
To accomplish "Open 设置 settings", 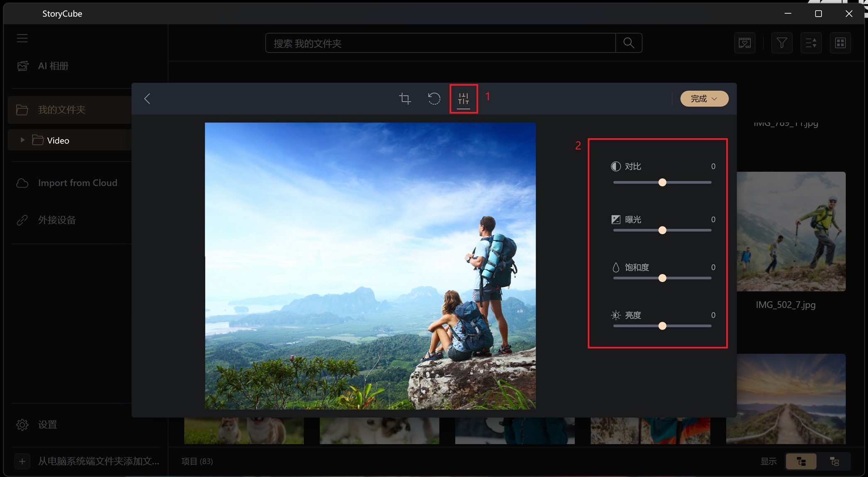I will pyautogui.click(x=47, y=425).
